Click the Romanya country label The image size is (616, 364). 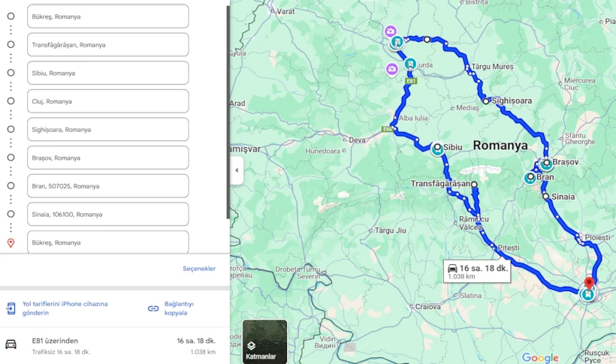[x=500, y=146]
